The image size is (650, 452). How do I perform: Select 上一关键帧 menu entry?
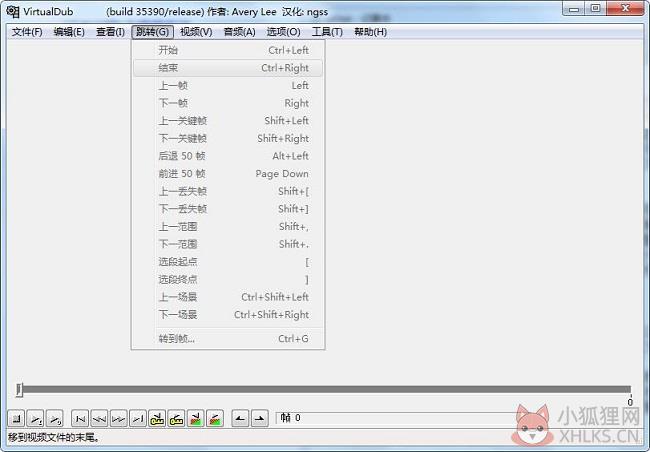(x=228, y=121)
